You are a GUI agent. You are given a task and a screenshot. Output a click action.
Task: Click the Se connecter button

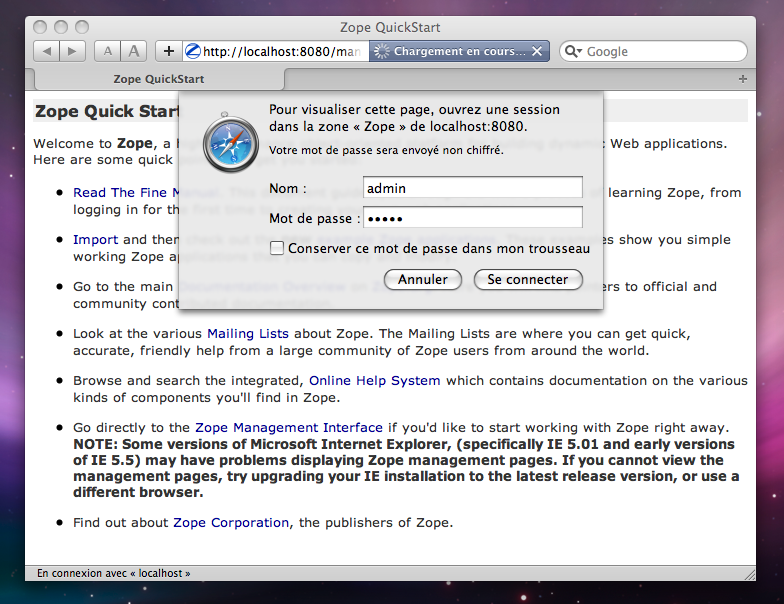click(x=528, y=280)
